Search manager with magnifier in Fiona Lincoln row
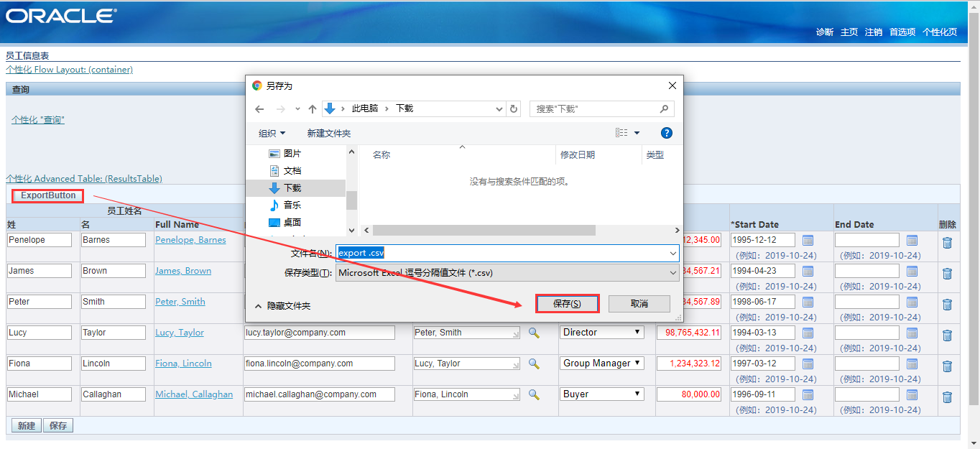 [534, 364]
